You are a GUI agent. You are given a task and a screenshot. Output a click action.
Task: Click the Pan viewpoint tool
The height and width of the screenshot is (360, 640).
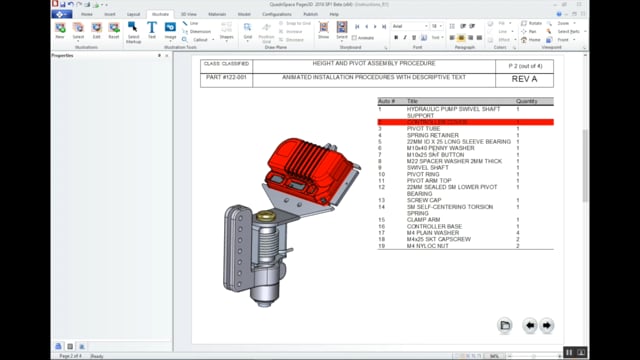click(529, 31)
